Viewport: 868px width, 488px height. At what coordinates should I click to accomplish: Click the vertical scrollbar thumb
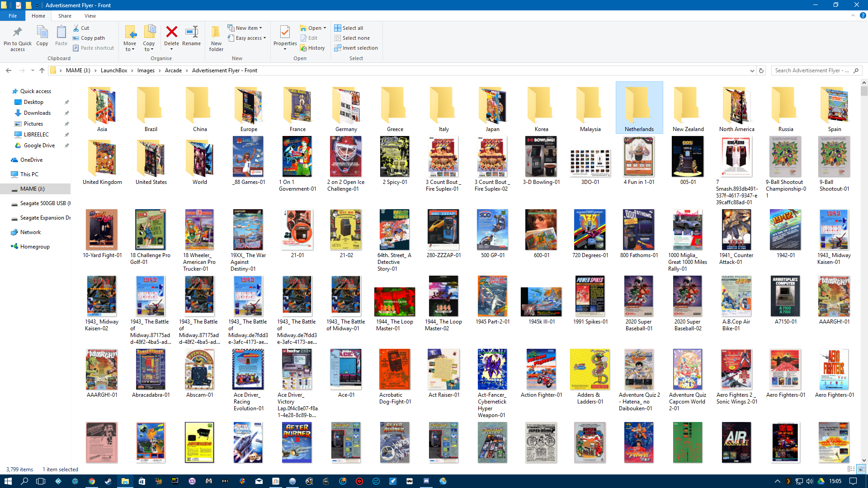[864, 91]
